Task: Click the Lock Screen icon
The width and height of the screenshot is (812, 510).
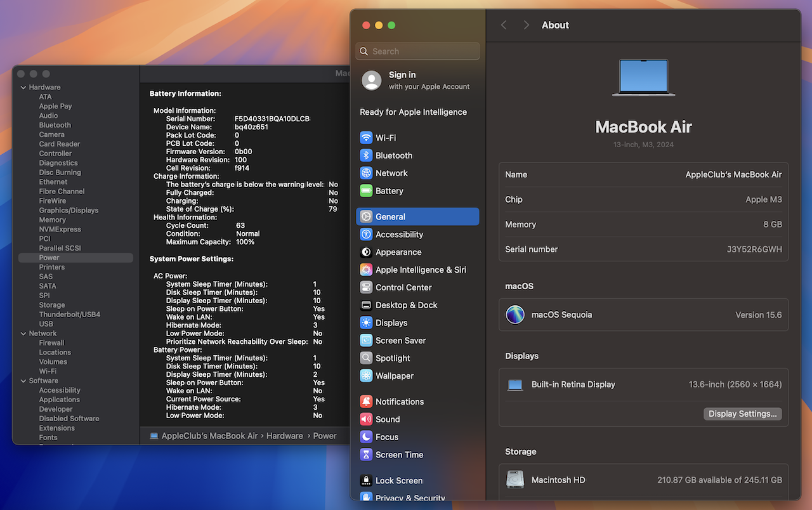Action: click(366, 481)
